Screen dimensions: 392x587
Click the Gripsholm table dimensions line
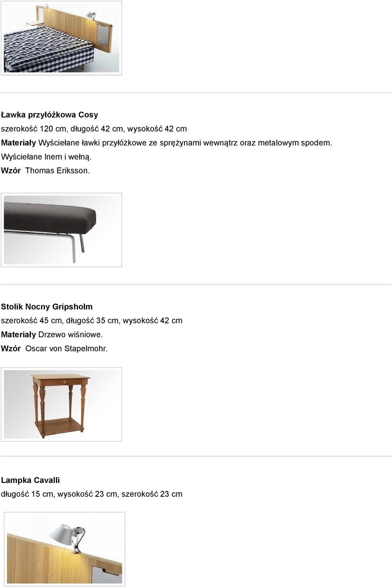pyautogui.click(x=91, y=320)
